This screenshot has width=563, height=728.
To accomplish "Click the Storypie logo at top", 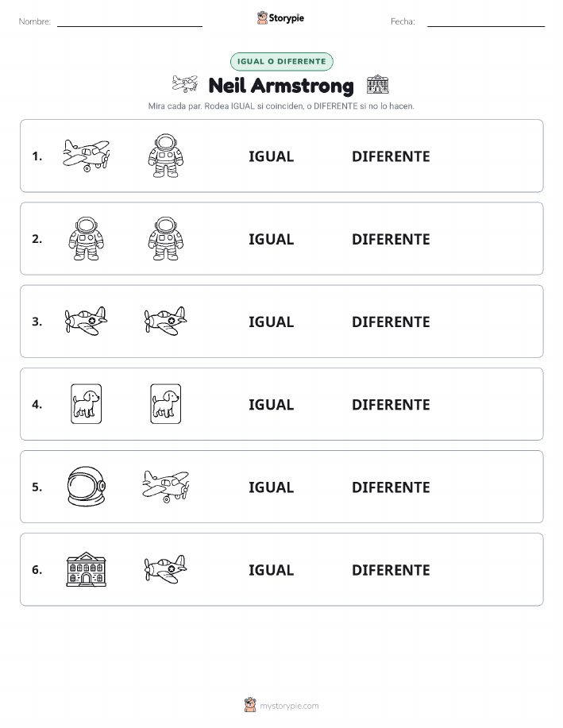I will pos(280,18).
